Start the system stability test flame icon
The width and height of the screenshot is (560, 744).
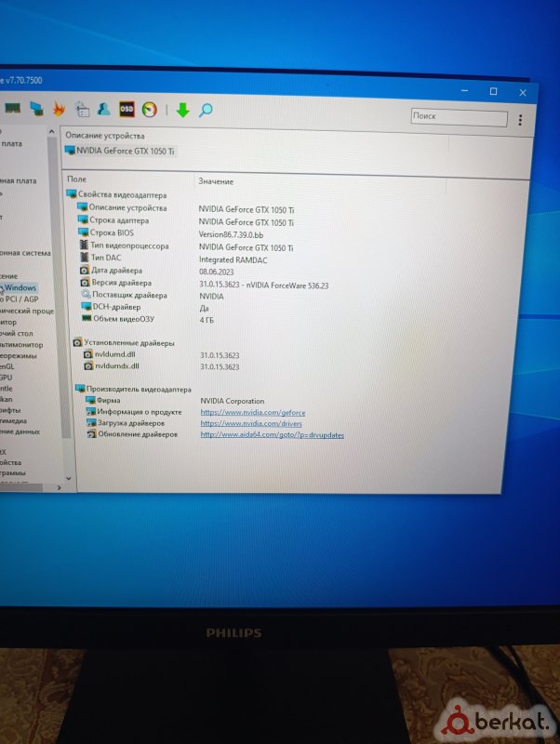coord(59,109)
